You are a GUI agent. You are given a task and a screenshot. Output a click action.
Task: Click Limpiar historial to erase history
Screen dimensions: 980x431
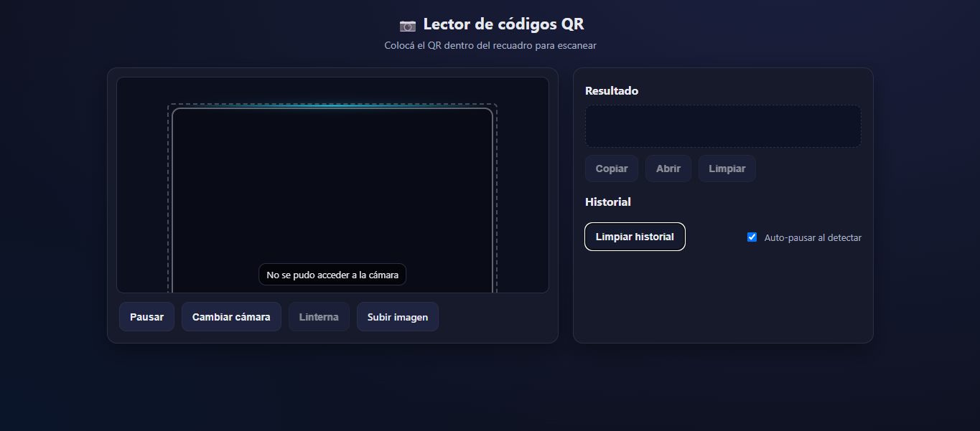pyautogui.click(x=635, y=236)
